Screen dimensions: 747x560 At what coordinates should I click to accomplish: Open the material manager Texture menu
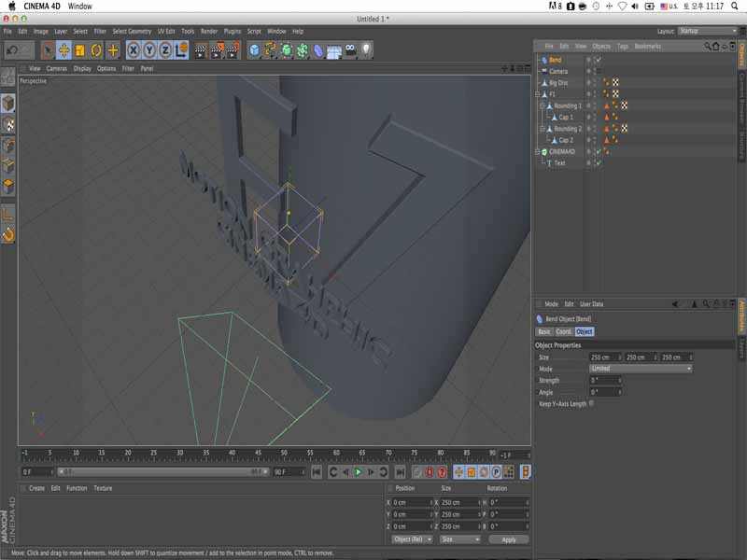103,488
